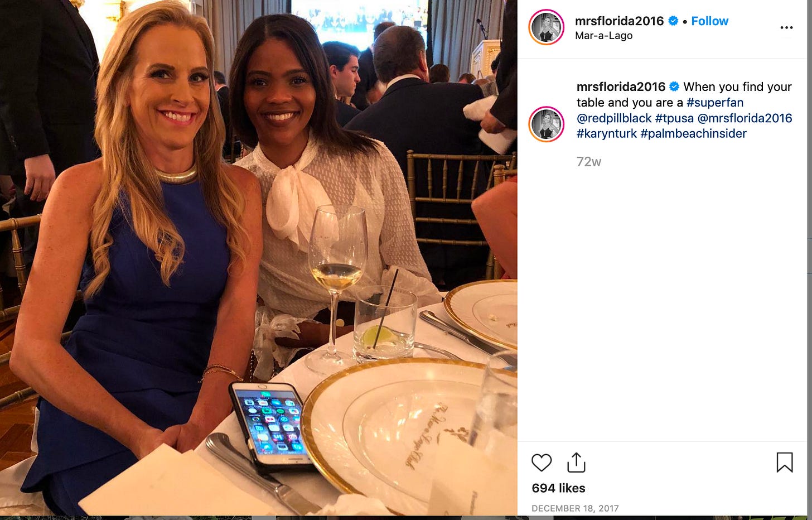812x520 pixels.
Task: Open @mrsflorida2016 mention in caption
Action: click(x=745, y=118)
